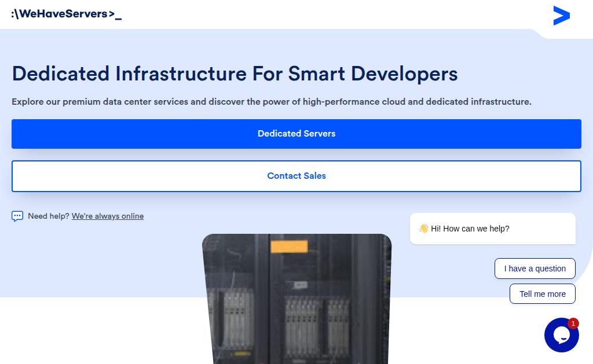Open the blue arrow menu icon
This screenshot has height=364, width=593.
click(x=561, y=16)
